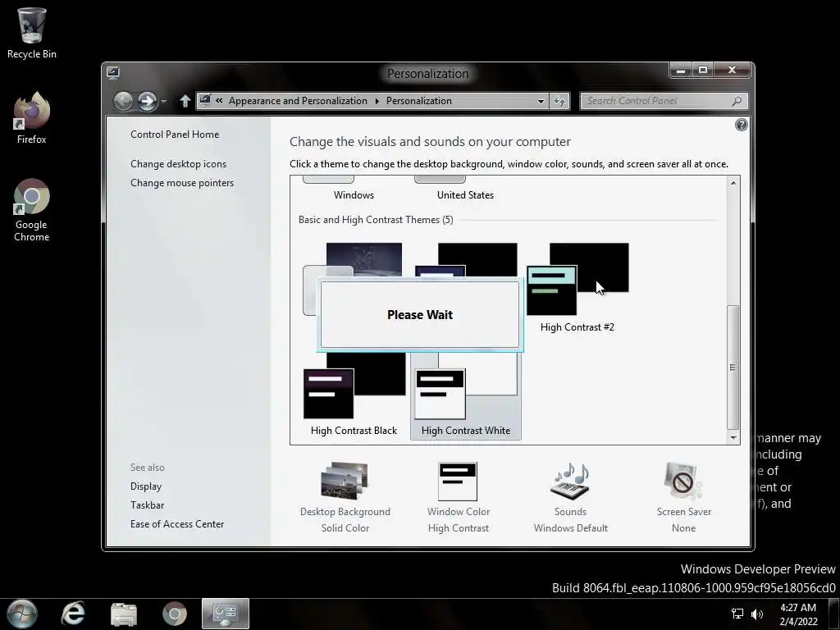Click the Please Wait dialog
Image resolution: width=840 pixels, height=630 pixels.
coord(420,314)
